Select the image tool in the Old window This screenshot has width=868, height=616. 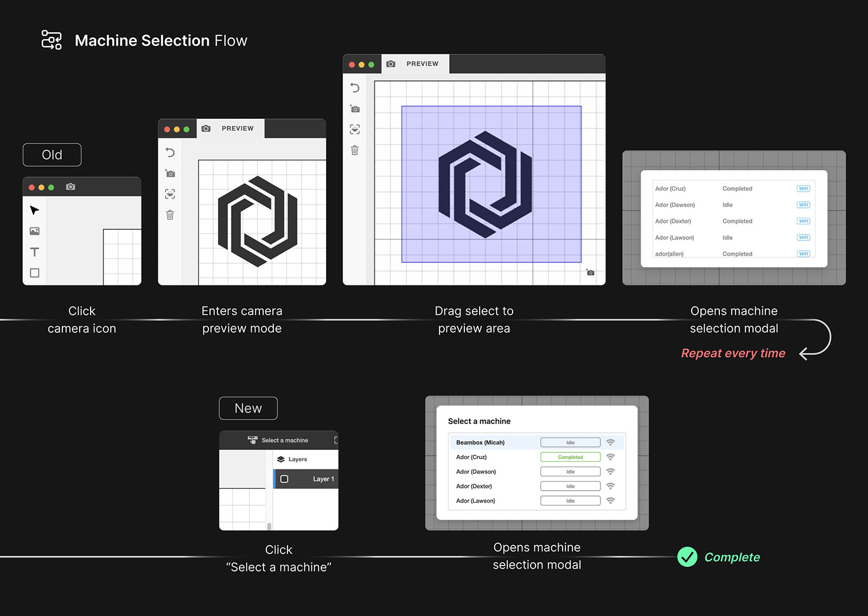pos(35,231)
